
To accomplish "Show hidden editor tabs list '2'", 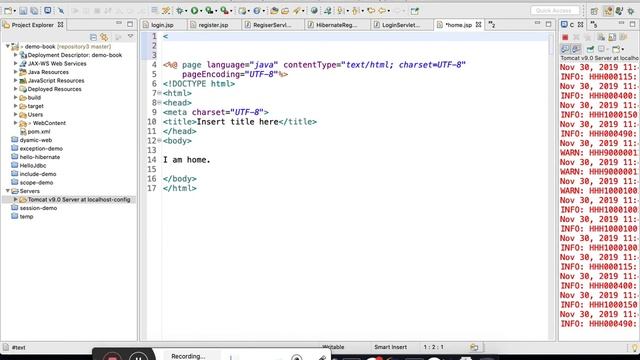I will [x=492, y=25].
